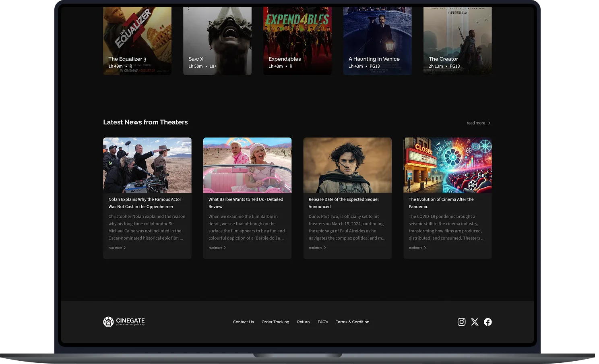Click the 'A Haunting in Venice' title text
This screenshot has height=364, width=599.
pyautogui.click(x=374, y=59)
